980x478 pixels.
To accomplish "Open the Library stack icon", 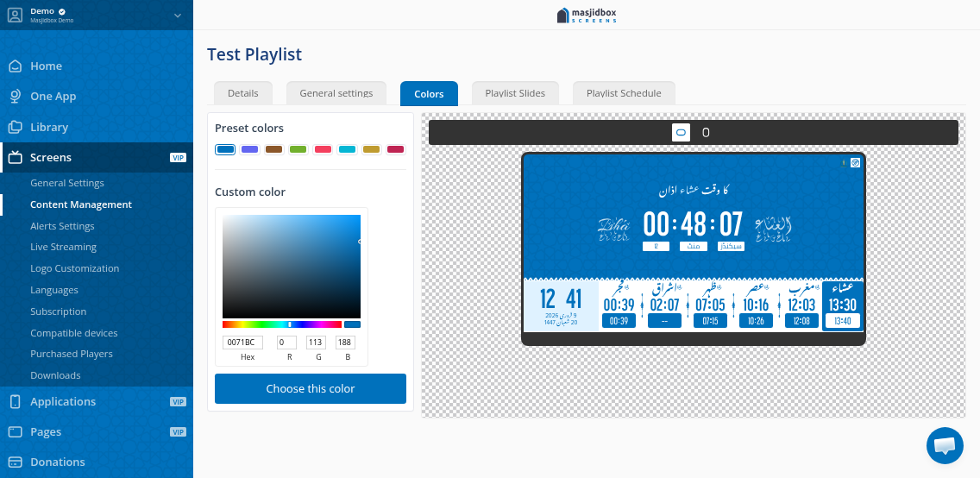I will [15, 127].
